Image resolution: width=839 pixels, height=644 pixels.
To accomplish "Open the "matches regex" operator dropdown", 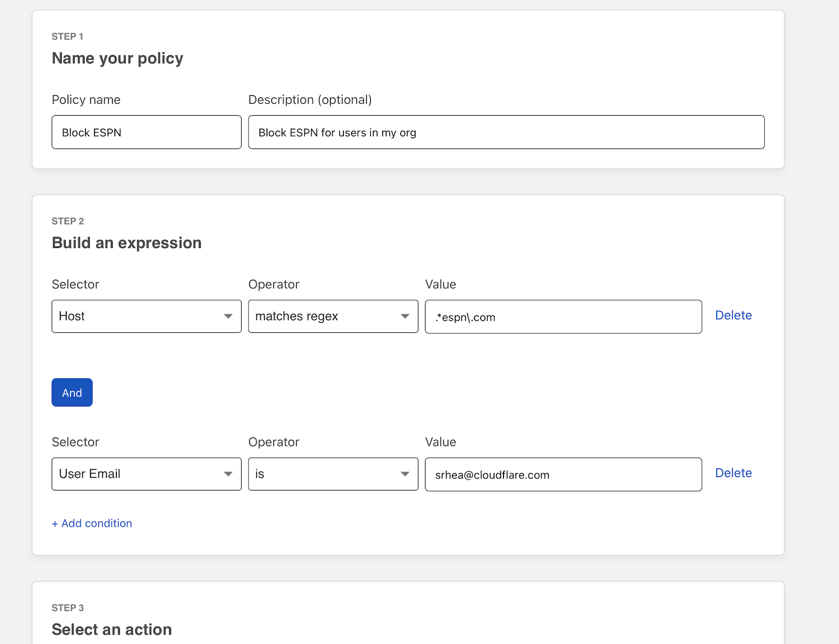I will click(x=332, y=316).
